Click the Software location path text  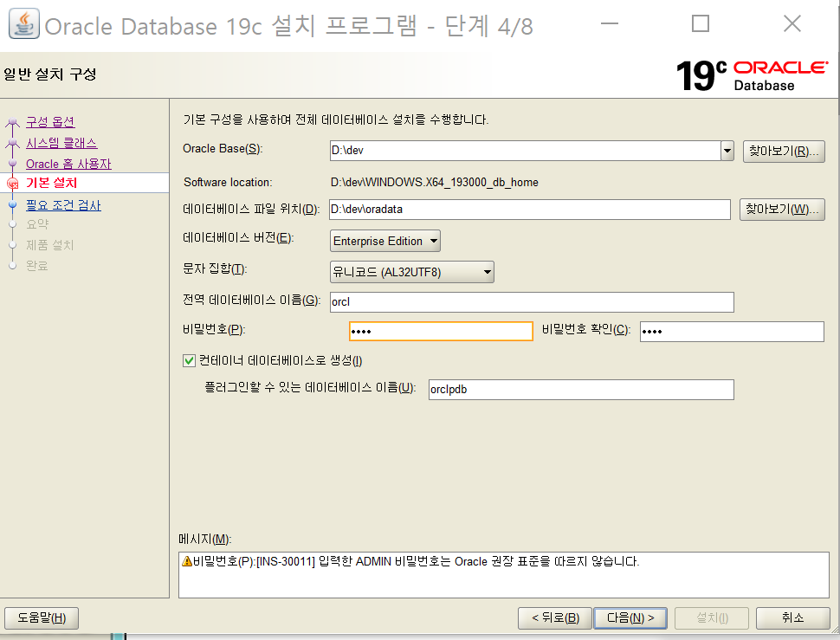[435, 183]
